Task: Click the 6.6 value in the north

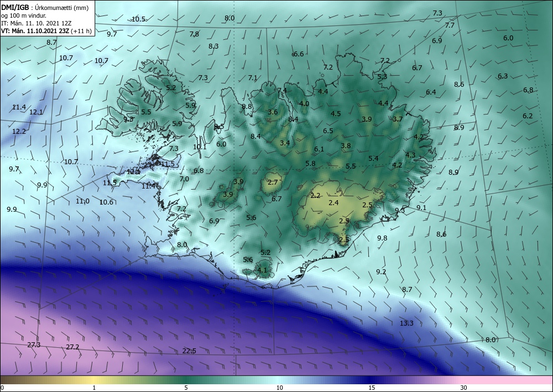Action: tap(299, 54)
